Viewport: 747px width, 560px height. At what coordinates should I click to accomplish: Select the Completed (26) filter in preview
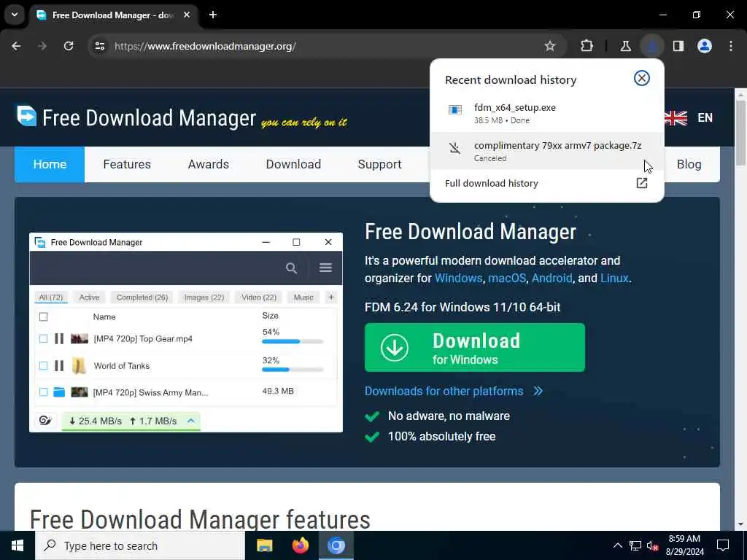(x=142, y=297)
